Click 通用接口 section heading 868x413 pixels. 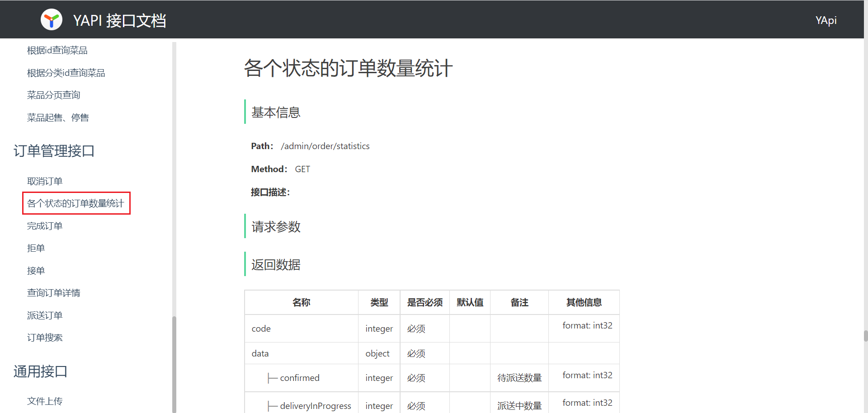[x=40, y=371]
